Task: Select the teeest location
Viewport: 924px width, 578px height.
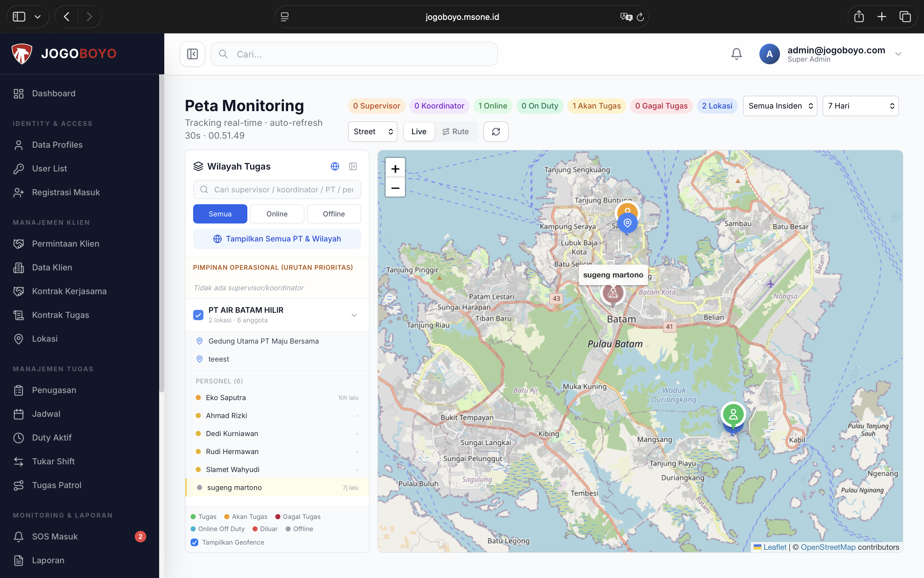Action: 277,359
